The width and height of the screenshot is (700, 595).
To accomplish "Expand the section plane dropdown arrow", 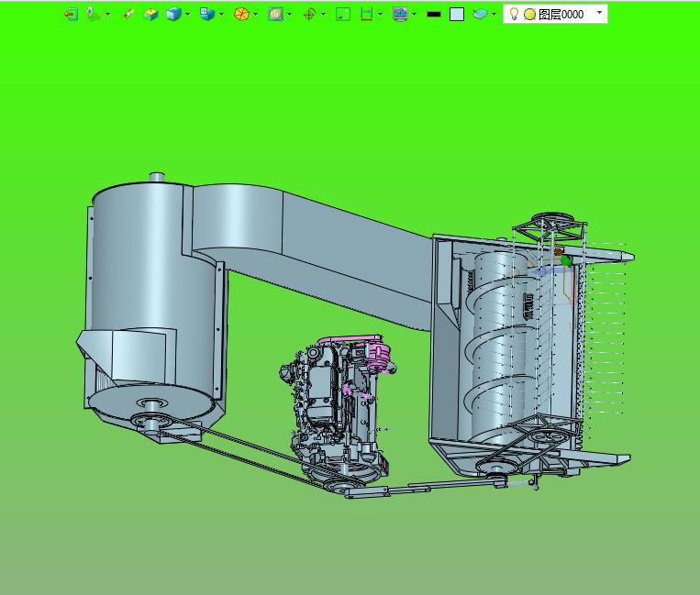I will (x=381, y=15).
